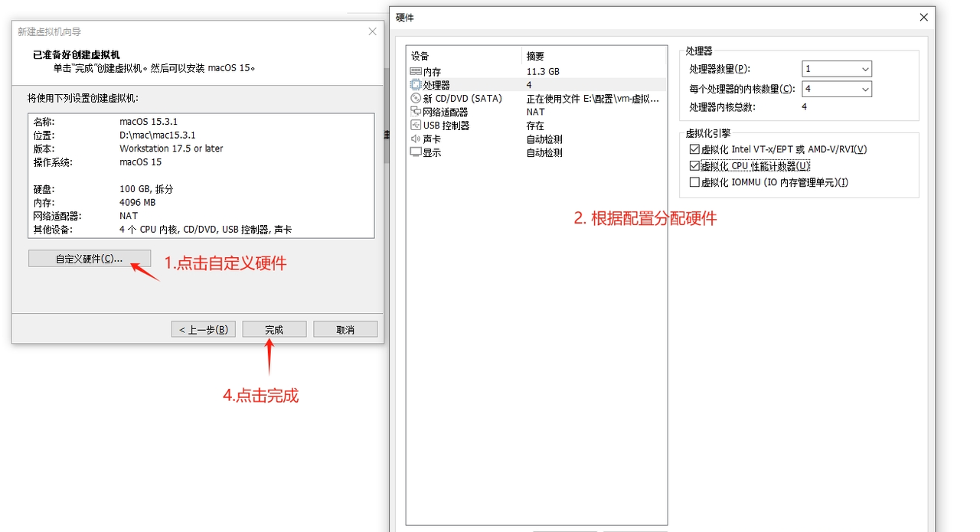Click the 名称 value macOS 15.3.1

click(149, 121)
